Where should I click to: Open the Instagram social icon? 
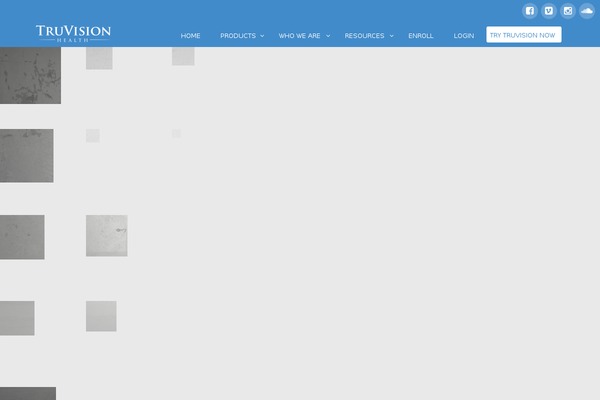coord(568,11)
